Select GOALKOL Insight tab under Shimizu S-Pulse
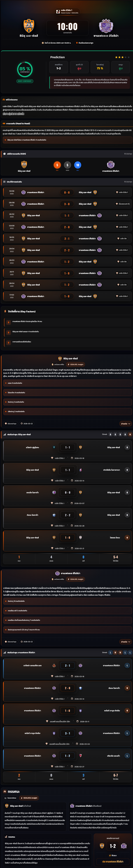 tap(76, 364)
